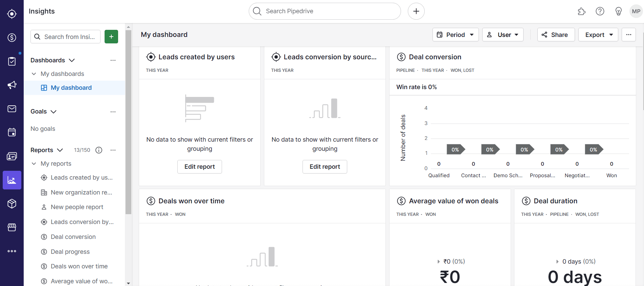This screenshot has height=286, width=644.
Task: Click the Deal duration report dollar icon
Action: 526,201
